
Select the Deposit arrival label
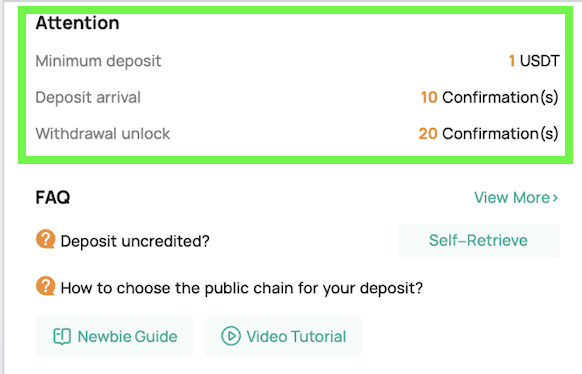pyautogui.click(x=88, y=98)
